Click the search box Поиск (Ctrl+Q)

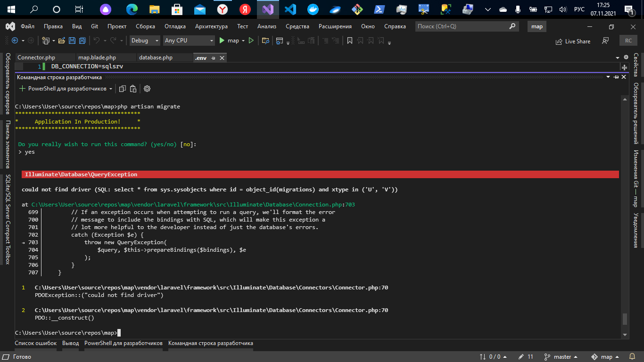point(467,26)
